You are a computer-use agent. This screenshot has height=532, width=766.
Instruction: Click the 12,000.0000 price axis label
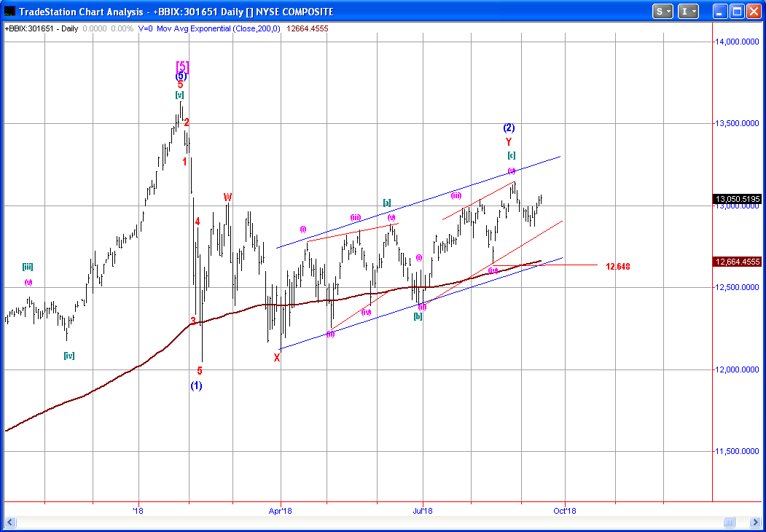738,369
